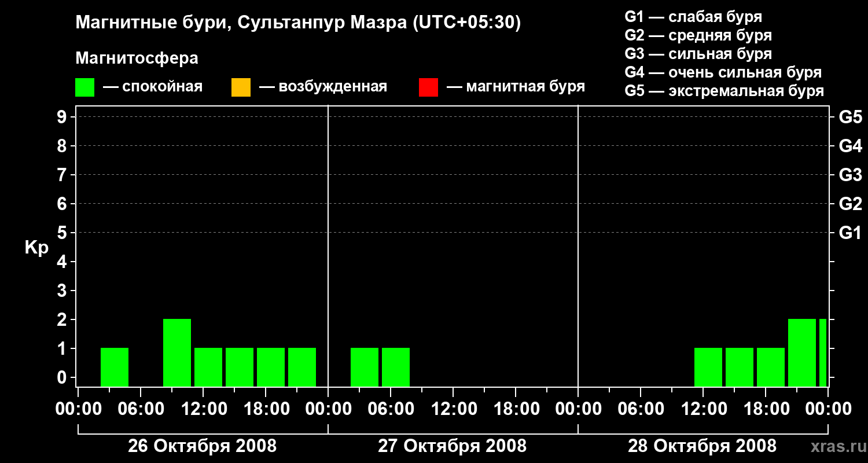Viewport: 868px width, 463px height.
Task: Select the Kp 2 bar on 26 October
Action: [x=177, y=352]
